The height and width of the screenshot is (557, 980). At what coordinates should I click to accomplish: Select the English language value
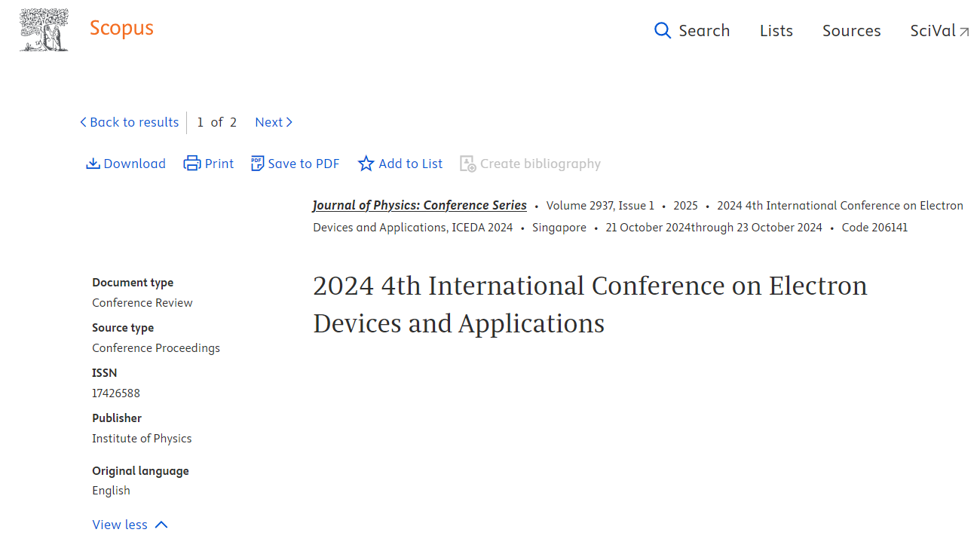coord(111,490)
